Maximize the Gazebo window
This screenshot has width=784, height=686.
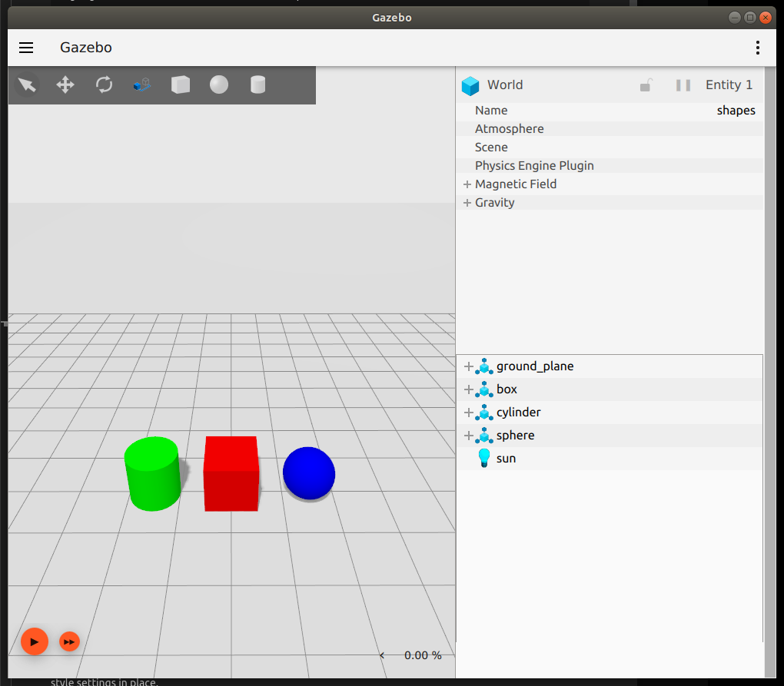(750, 18)
